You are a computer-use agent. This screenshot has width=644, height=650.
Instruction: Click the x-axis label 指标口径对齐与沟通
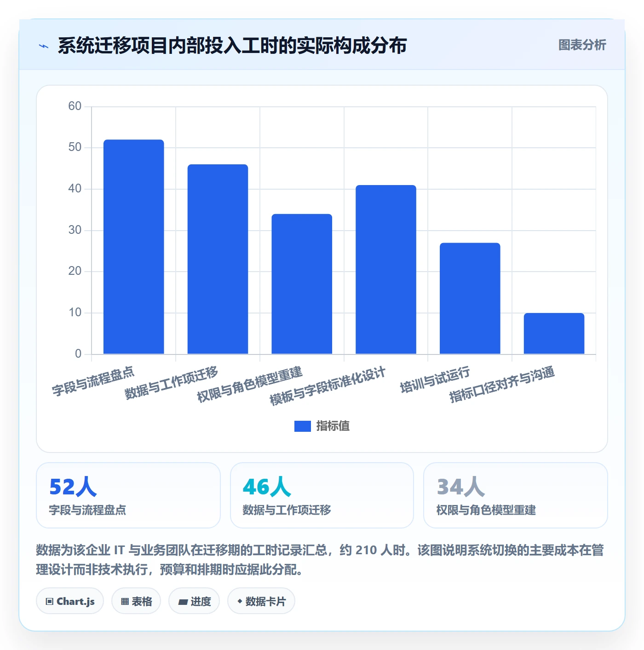click(502, 385)
